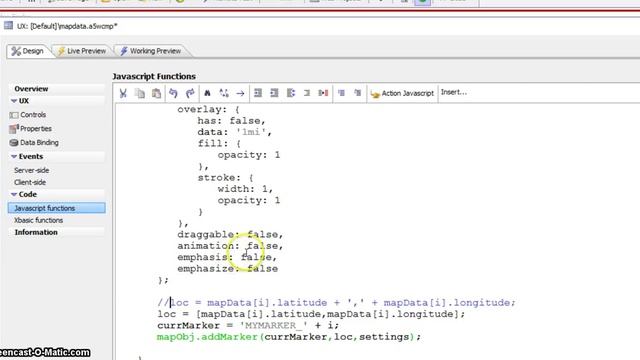Image resolution: width=640 pixels, height=360 pixels.
Task: Click the Data Binding database icon
Action: [x=14, y=143]
